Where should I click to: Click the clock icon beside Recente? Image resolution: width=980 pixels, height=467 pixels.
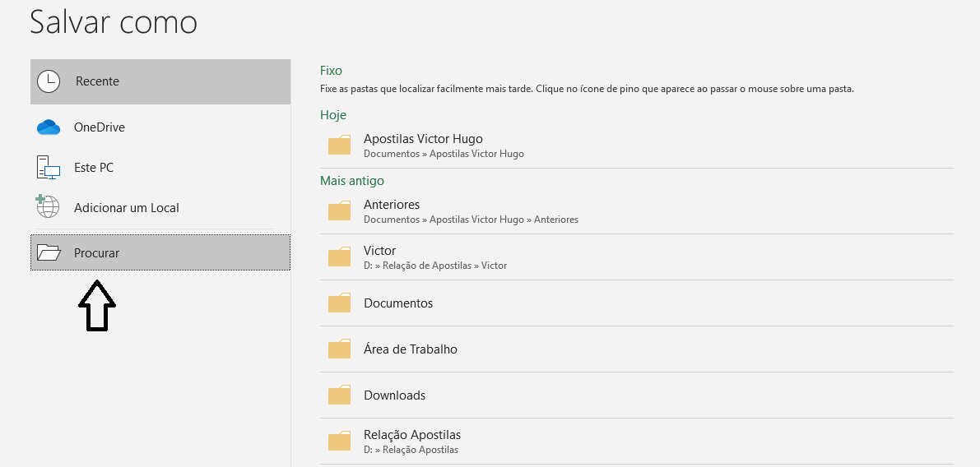click(x=49, y=81)
